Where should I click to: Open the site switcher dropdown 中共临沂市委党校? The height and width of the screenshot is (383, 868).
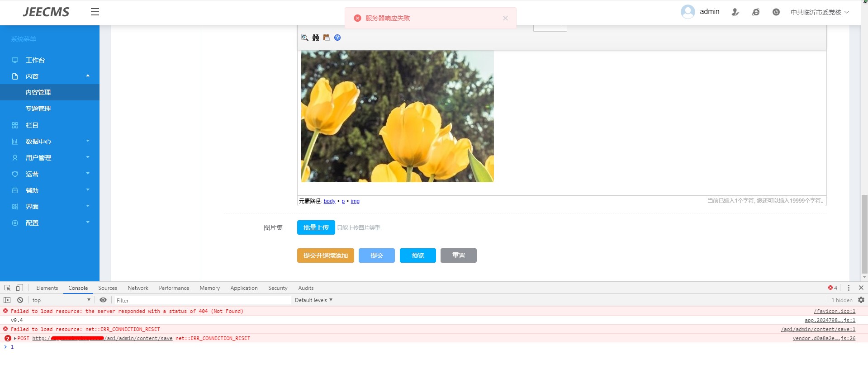tap(820, 12)
